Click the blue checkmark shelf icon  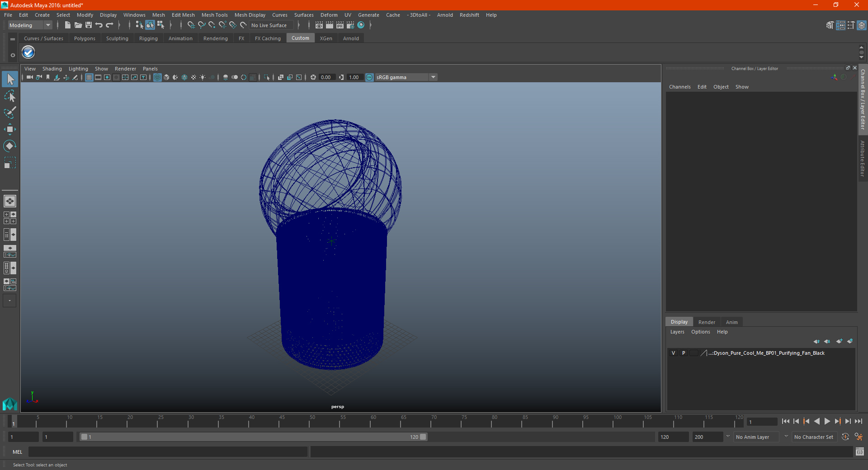point(28,52)
